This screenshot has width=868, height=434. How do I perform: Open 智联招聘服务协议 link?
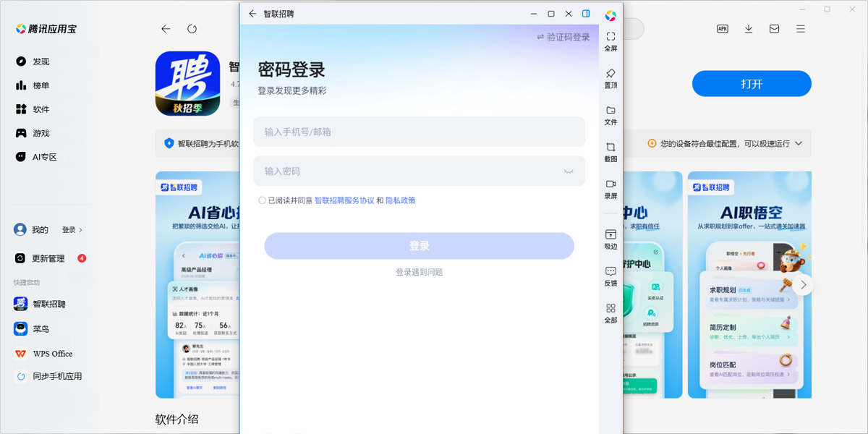tap(344, 200)
